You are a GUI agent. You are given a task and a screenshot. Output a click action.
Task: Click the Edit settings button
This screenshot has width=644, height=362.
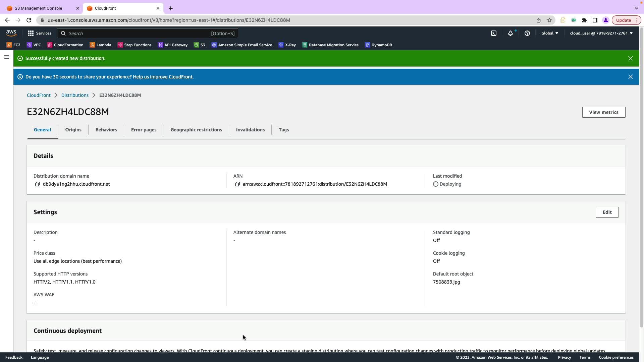(607, 212)
